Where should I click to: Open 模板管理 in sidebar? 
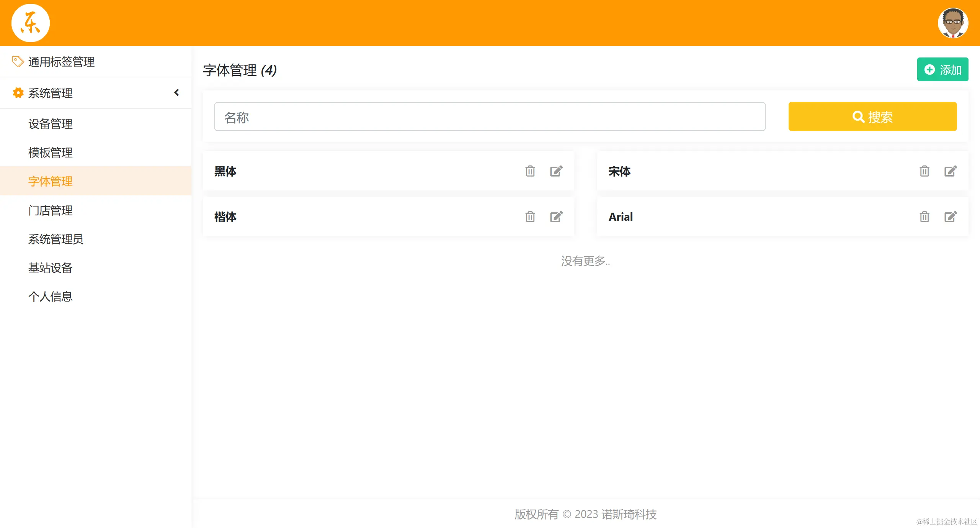51,152
